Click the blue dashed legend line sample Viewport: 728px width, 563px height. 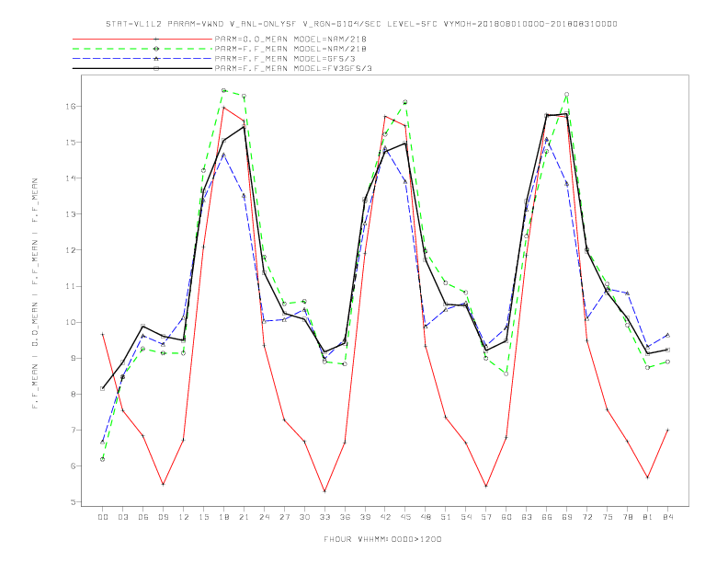pos(142,59)
